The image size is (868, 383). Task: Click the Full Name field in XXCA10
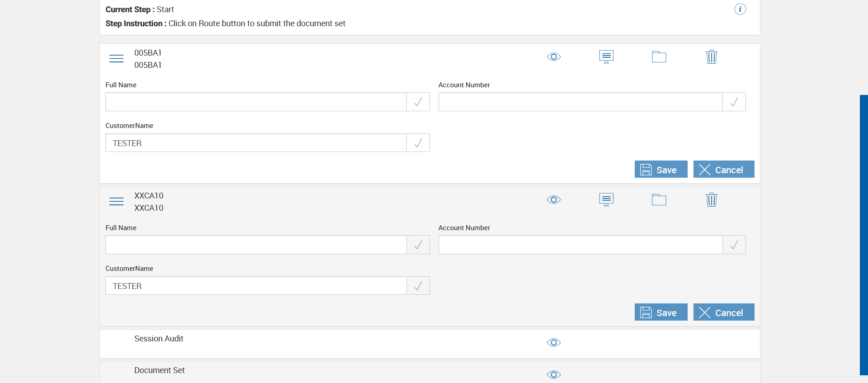[256, 245]
